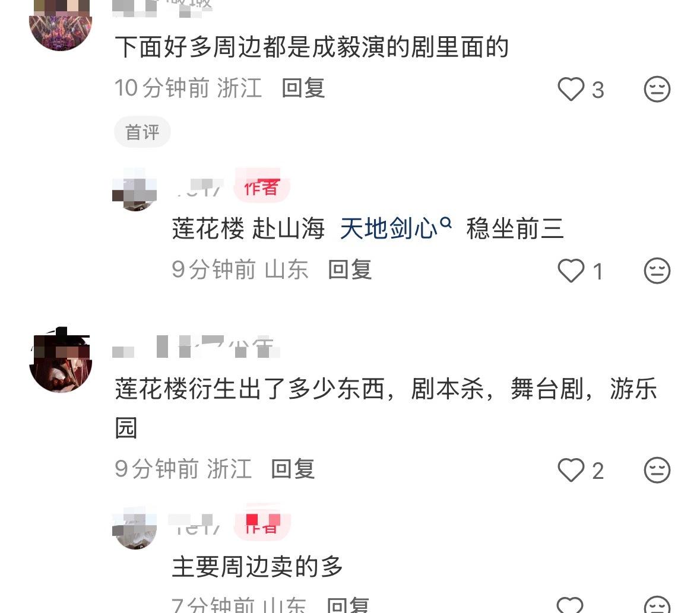Open dark-red avatar of 莲花楼衍生 commenter
The height and width of the screenshot is (613, 700).
coord(61,360)
